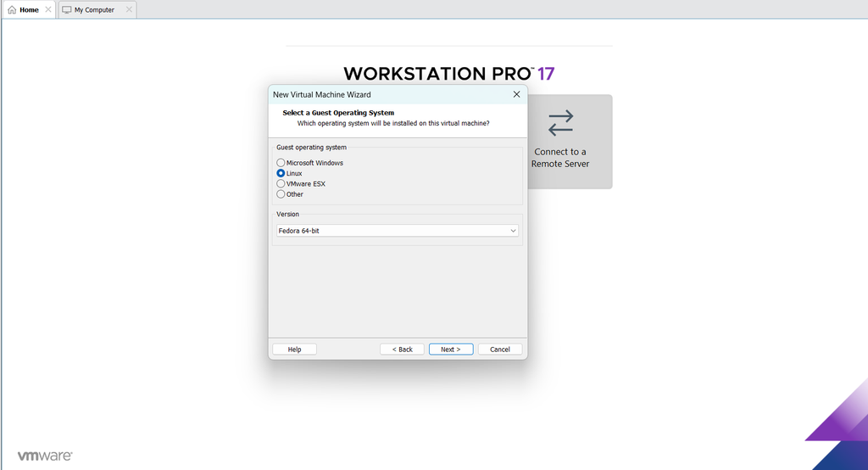Click the Connect to a Remote Server arrows icon
Screen dimensions: 868x470
(560, 123)
